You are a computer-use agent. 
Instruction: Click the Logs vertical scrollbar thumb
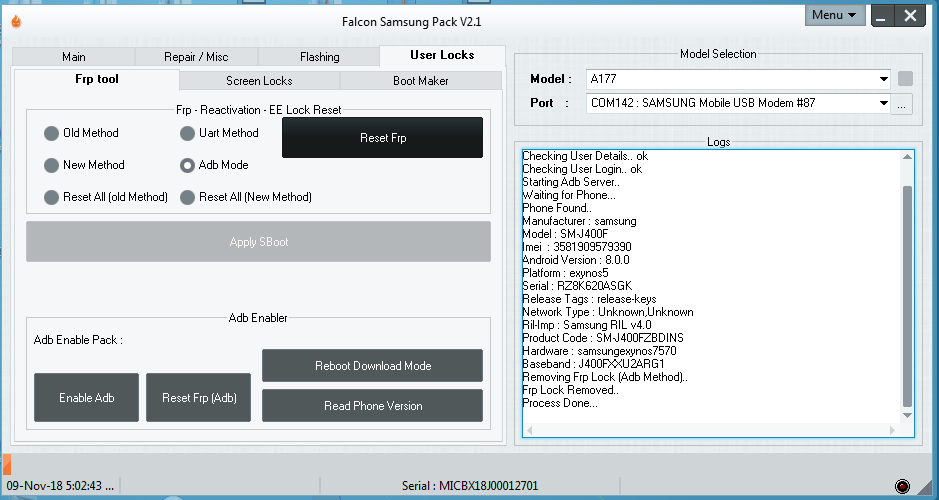(907, 296)
